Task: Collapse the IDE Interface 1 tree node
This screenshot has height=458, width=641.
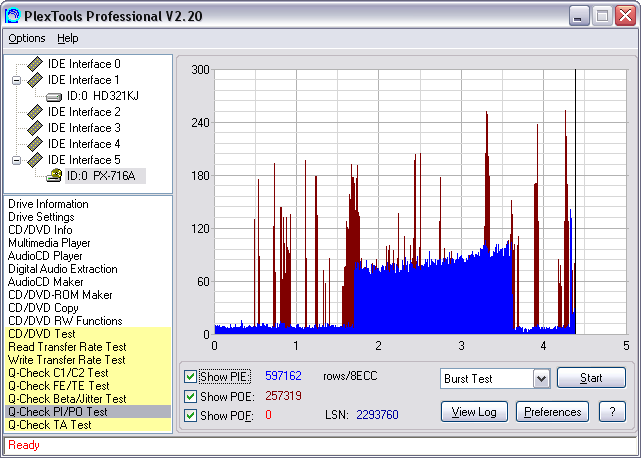Action: (16, 80)
